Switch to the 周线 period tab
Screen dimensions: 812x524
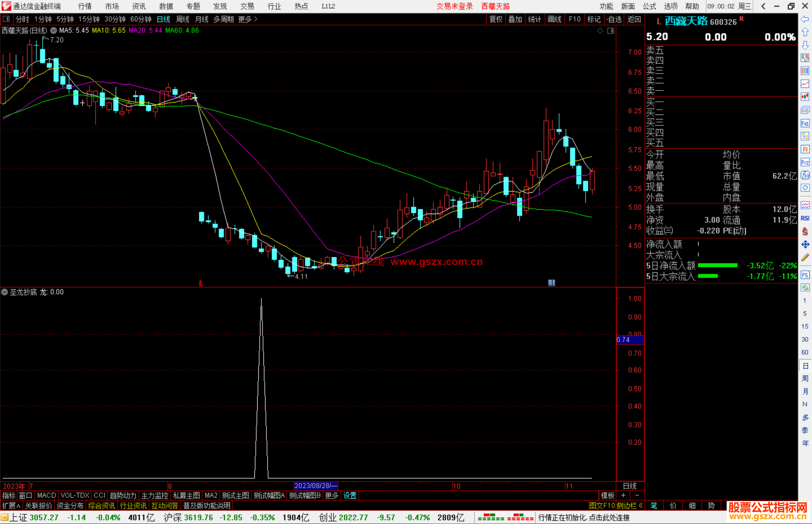pyautogui.click(x=183, y=19)
